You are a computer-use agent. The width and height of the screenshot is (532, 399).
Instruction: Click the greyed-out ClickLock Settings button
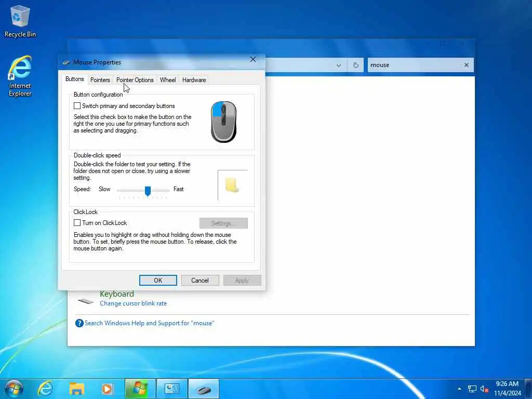point(223,223)
